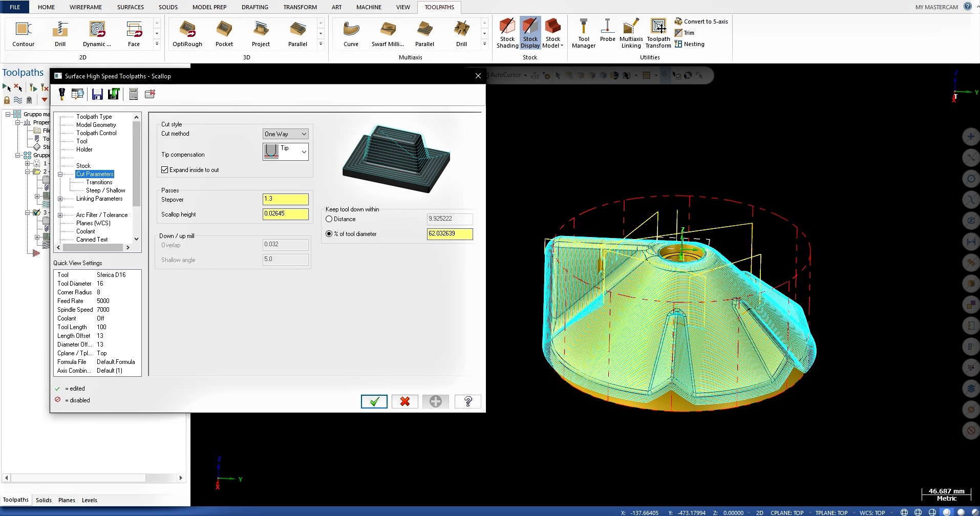Switch to the WIREFRAME ribbon tab
The image size is (980, 516).
pos(86,7)
